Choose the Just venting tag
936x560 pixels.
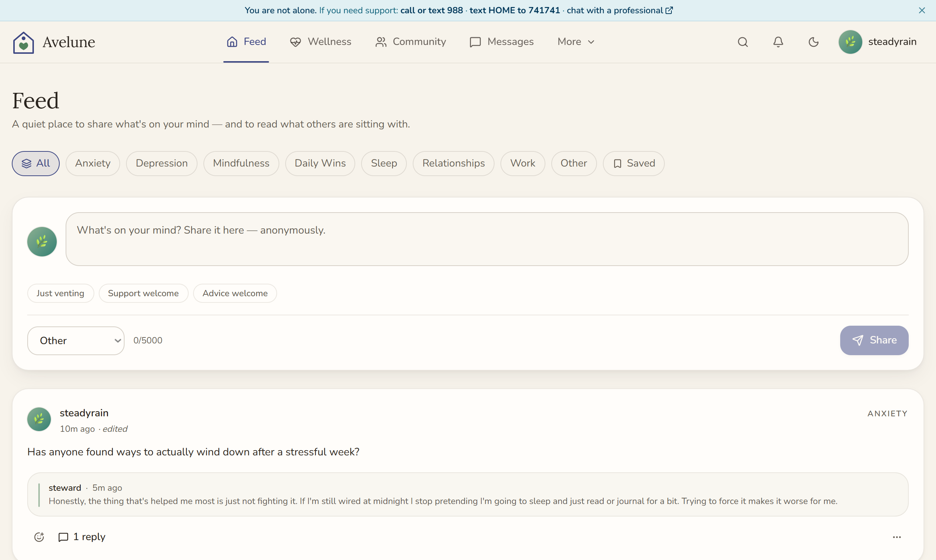click(x=60, y=293)
